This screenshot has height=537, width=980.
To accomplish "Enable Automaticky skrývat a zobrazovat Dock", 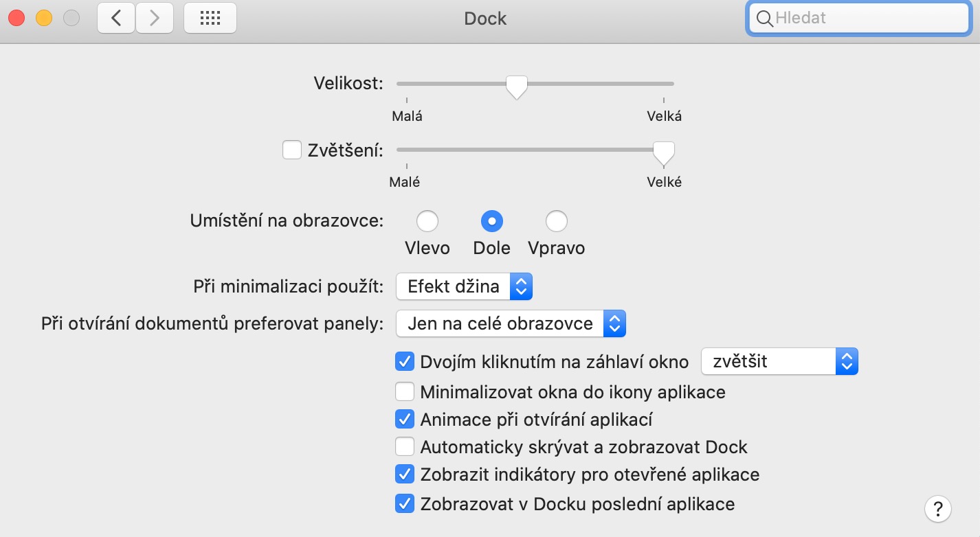I will [405, 447].
